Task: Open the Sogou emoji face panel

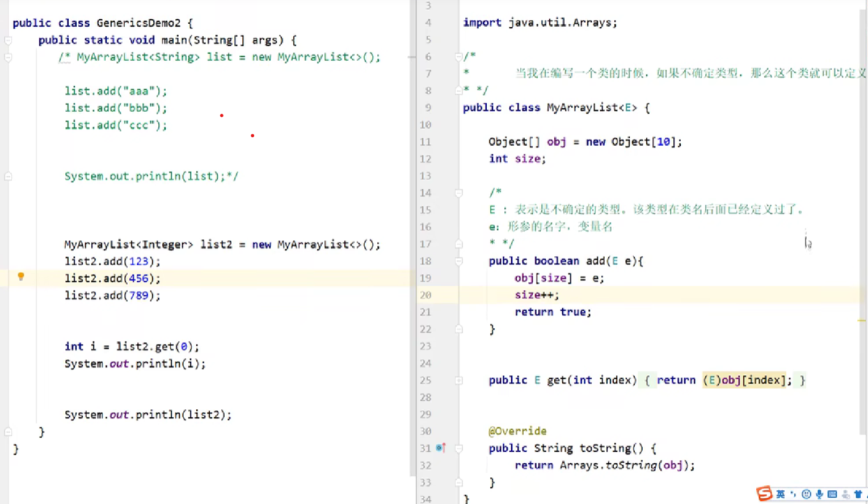Action: click(x=806, y=494)
